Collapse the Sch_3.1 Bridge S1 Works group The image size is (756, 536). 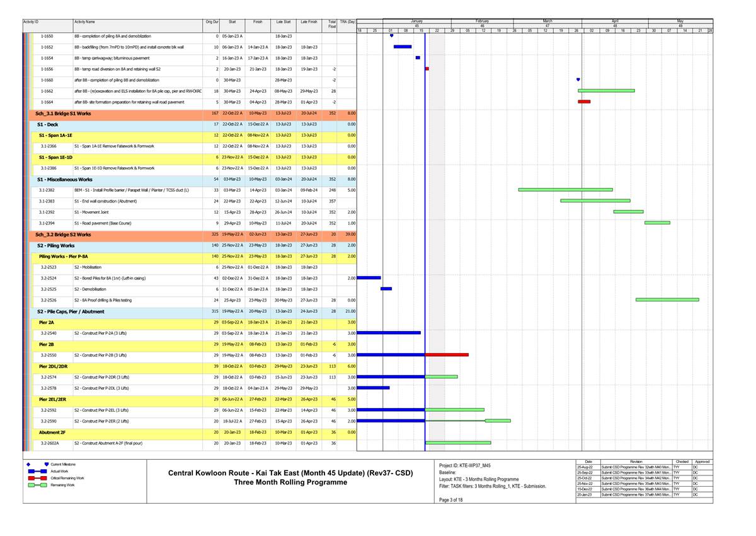point(63,113)
